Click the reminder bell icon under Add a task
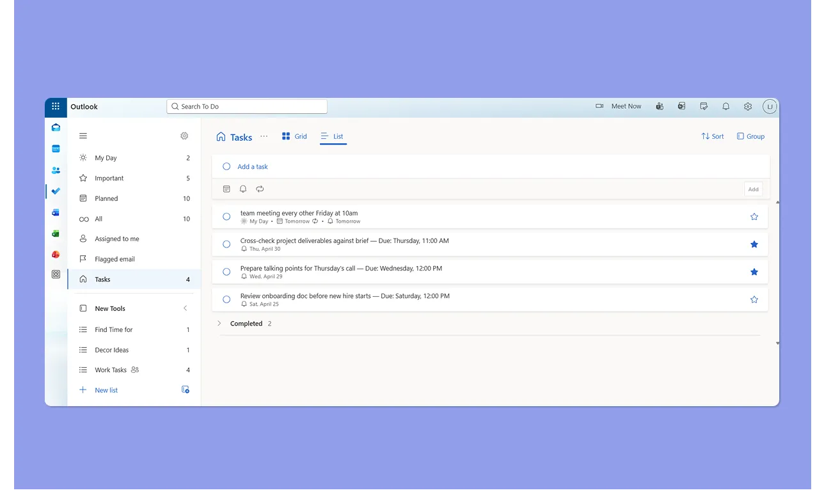 (243, 189)
